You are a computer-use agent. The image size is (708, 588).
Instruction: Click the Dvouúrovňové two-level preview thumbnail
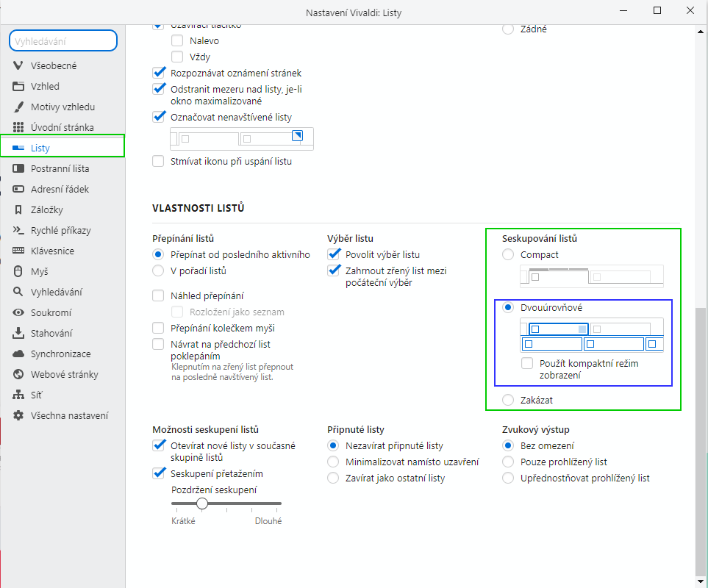click(592, 335)
